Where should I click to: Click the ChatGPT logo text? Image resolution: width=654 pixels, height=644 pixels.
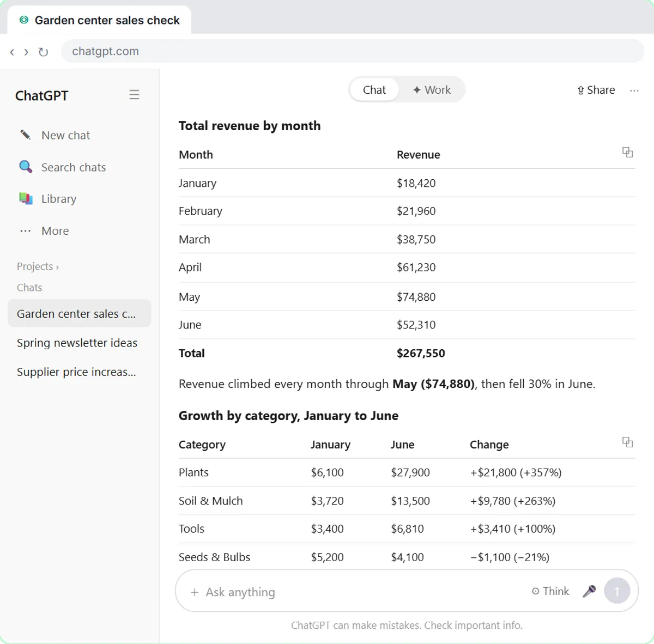pyautogui.click(x=42, y=96)
